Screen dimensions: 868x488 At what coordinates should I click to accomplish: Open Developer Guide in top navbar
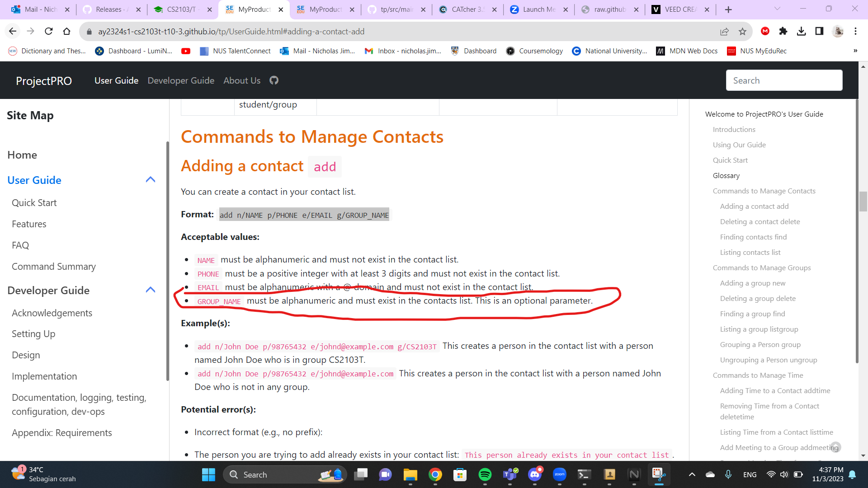(x=181, y=80)
